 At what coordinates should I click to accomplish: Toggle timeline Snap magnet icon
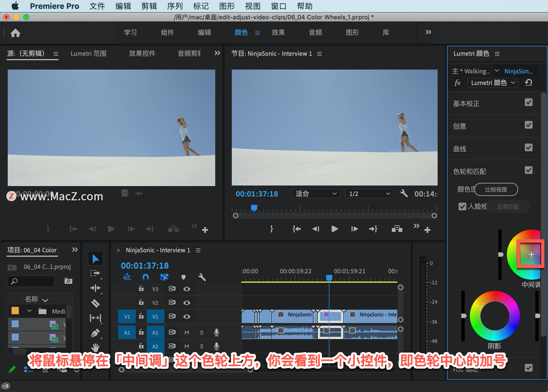click(x=146, y=277)
